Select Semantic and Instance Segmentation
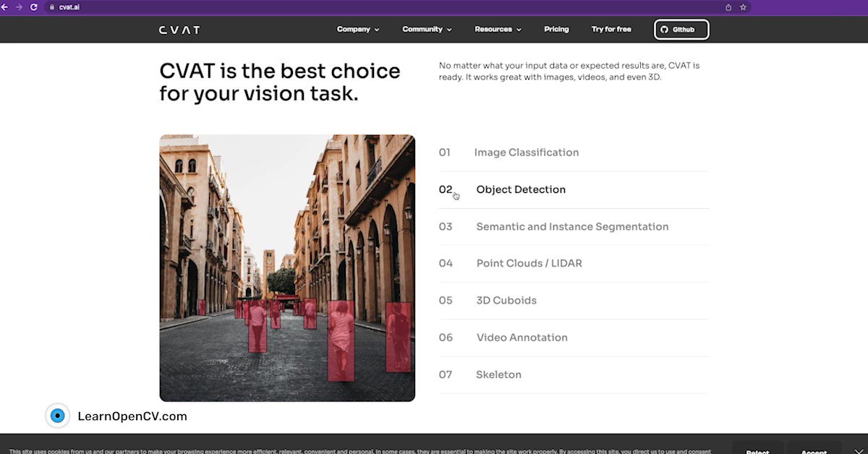Viewport: 868px width, 454px height. tap(574, 226)
